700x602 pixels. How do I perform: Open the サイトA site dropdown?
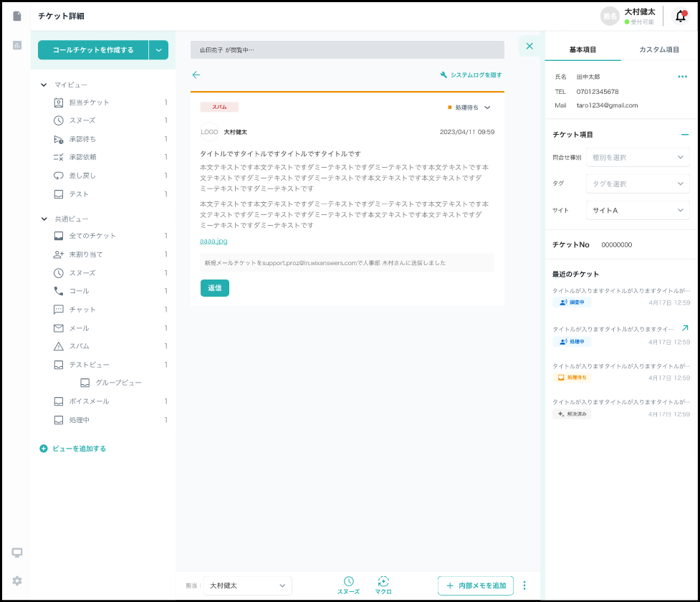[x=637, y=211]
